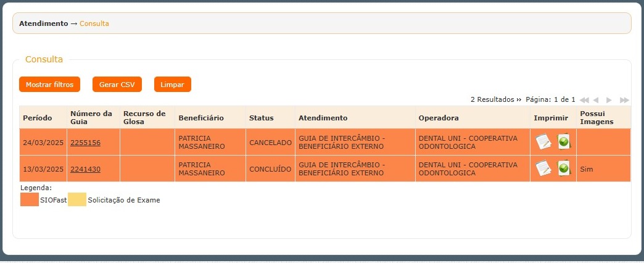Open the edit document icon for guia 2255156
Image resolution: width=644 pixels, height=263 pixels.
(x=543, y=142)
